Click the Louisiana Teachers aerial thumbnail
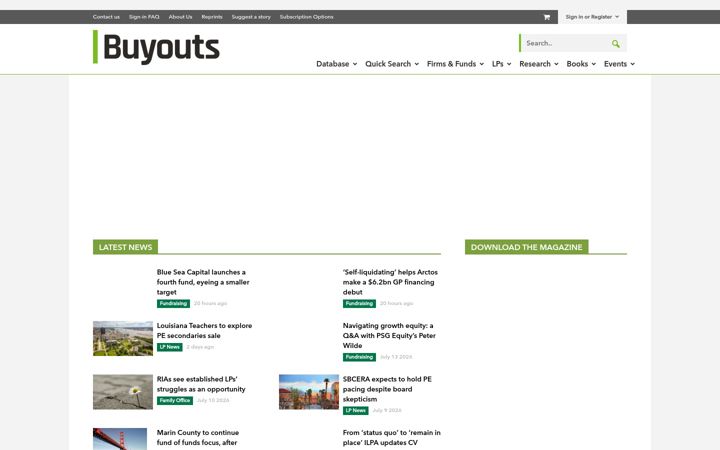Screen dimensions: 720x450 (x=123, y=338)
